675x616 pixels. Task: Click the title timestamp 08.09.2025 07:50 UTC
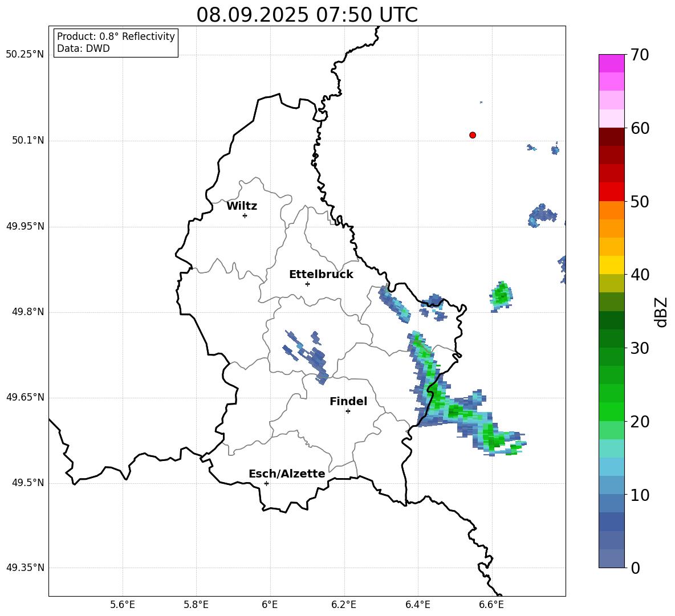(307, 15)
